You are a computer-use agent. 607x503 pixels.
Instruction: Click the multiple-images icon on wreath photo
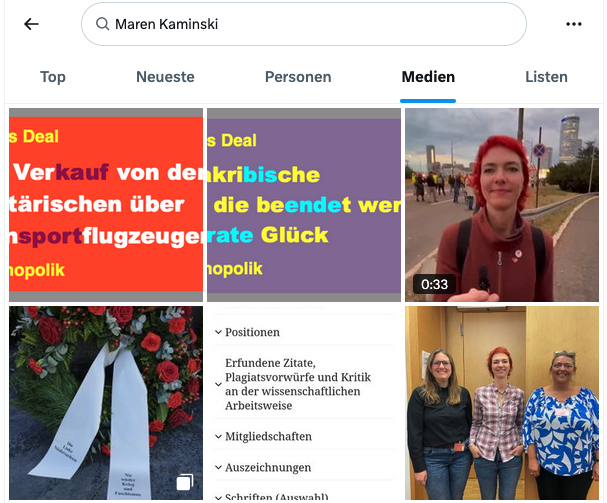coord(185,482)
